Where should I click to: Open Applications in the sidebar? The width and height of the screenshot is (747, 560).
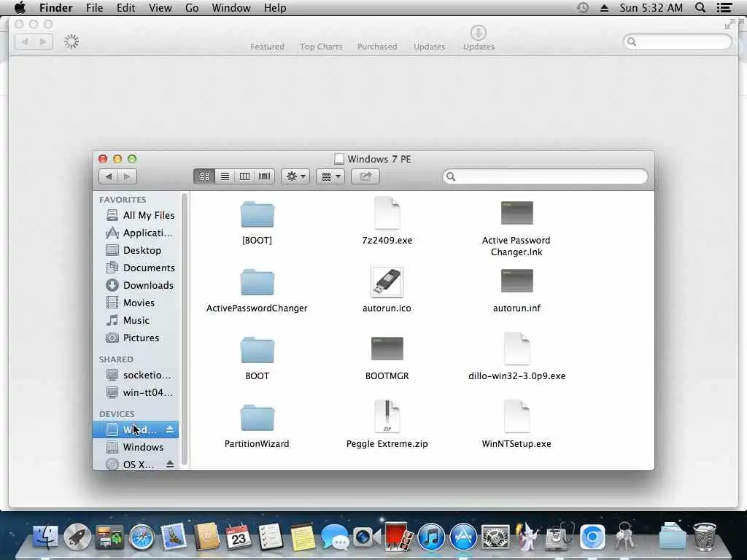click(139, 233)
